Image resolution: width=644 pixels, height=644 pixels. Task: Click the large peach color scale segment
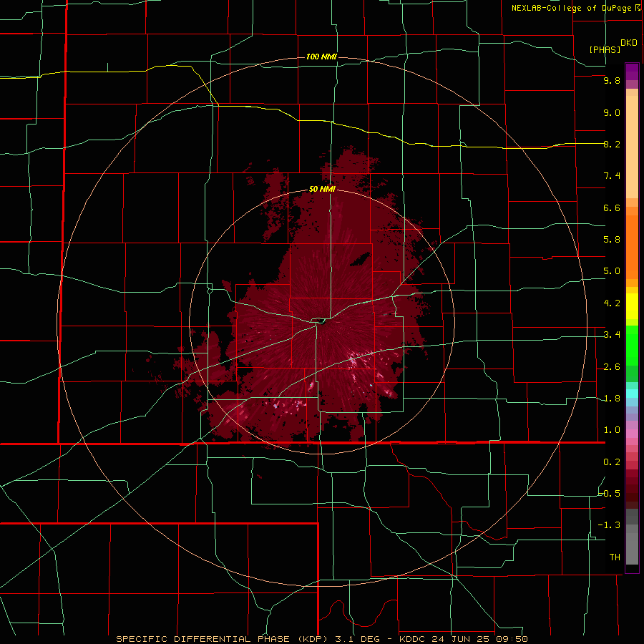tap(632, 147)
